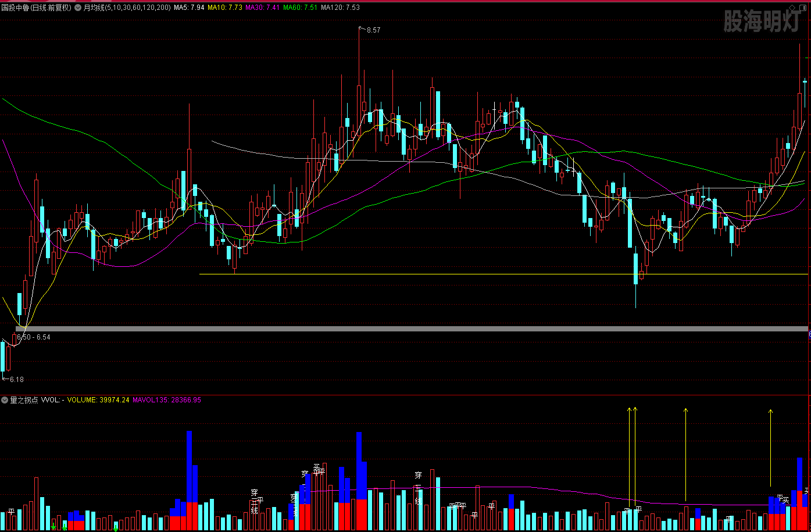Click the yellow VOLUME: 39974.24 readout
The width and height of the screenshot is (811, 532).
(98, 400)
